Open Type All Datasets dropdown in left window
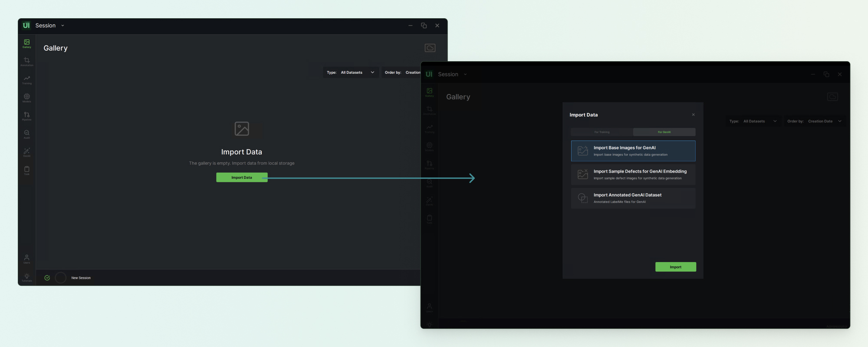 (x=351, y=72)
